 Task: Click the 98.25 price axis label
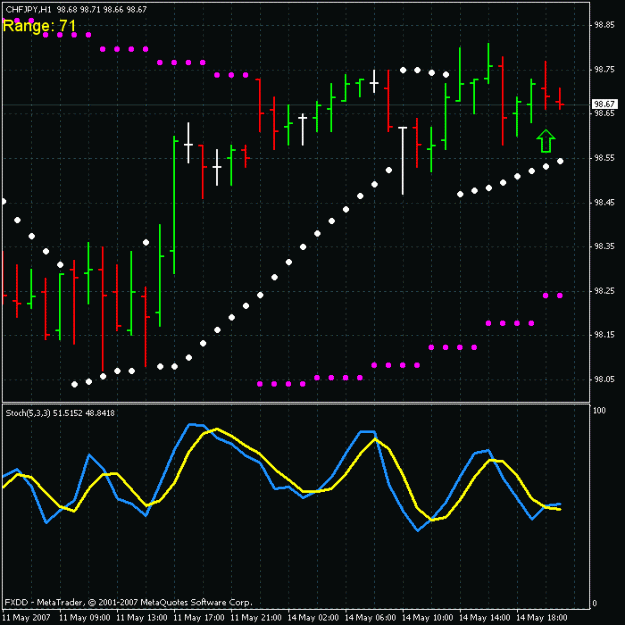(x=604, y=291)
